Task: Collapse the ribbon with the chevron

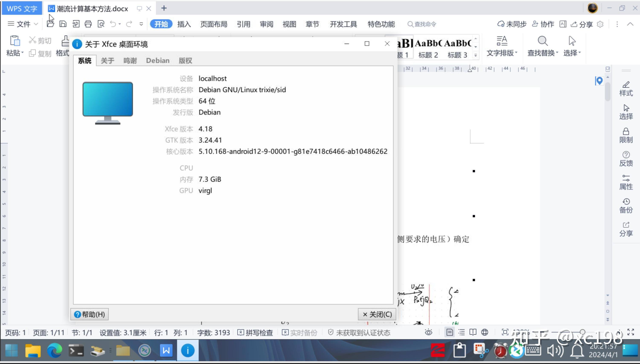Action: click(630, 24)
